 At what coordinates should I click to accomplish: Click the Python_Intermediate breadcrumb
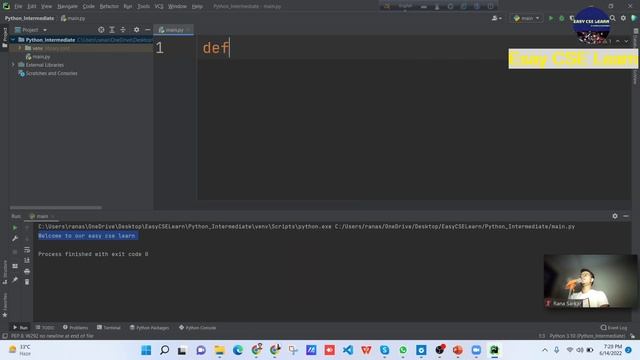[x=29, y=18]
